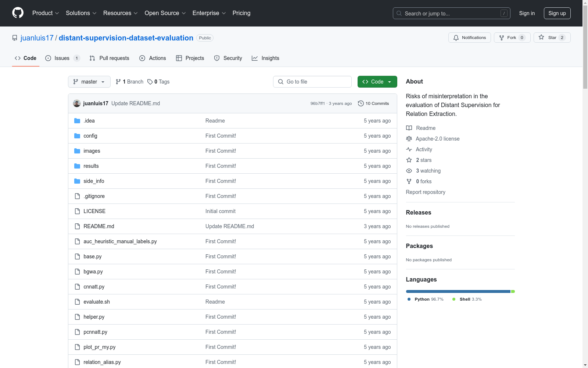Click the file icon beside helper.py

click(77, 317)
